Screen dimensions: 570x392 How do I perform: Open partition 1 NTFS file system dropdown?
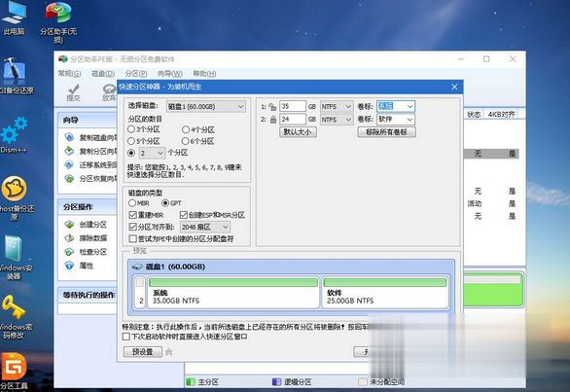(x=337, y=107)
